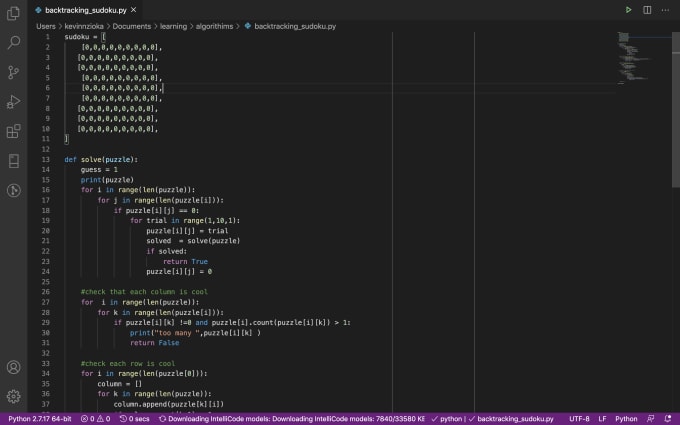This screenshot has height=425, width=680.
Task: Click the closing bracket on line 11
Action: coord(66,139)
